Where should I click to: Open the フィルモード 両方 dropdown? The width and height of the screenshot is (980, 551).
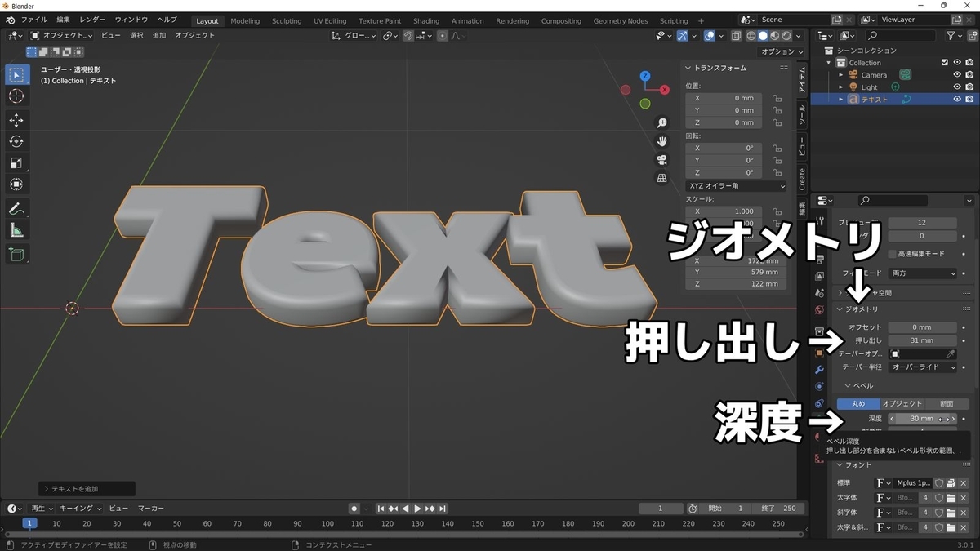pos(922,273)
